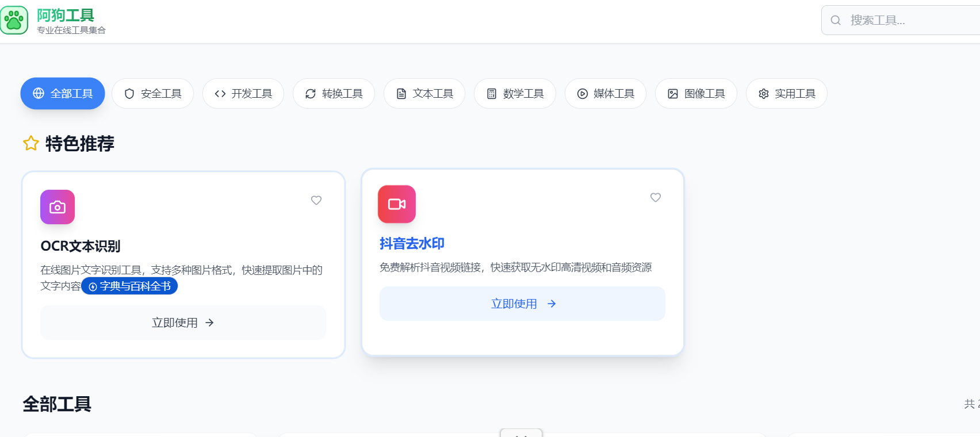Favorite the OCR文本识别 card with heart
The width and height of the screenshot is (980, 437).
[316, 200]
